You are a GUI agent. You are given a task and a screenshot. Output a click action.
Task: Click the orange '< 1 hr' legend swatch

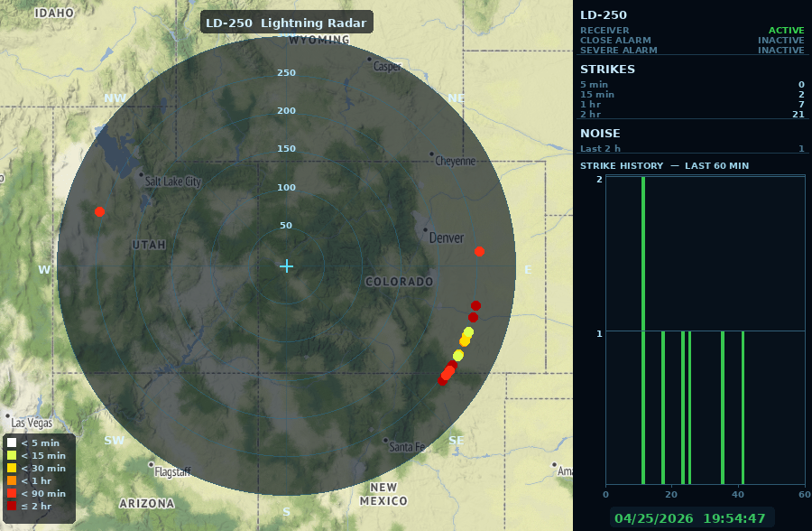click(x=12, y=481)
